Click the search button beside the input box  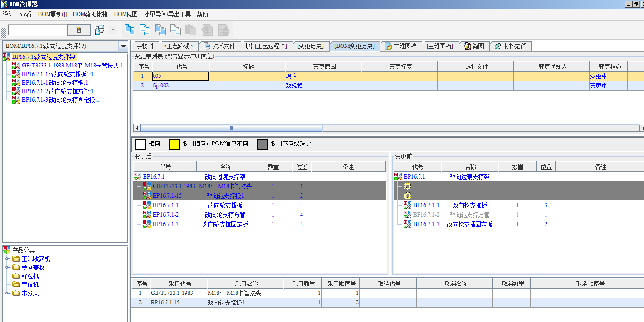[x=79, y=30]
